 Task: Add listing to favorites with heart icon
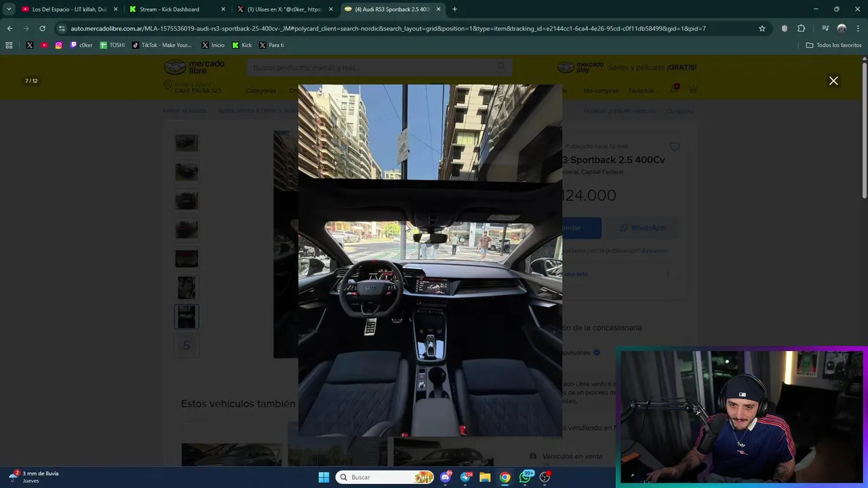pyautogui.click(x=675, y=146)
